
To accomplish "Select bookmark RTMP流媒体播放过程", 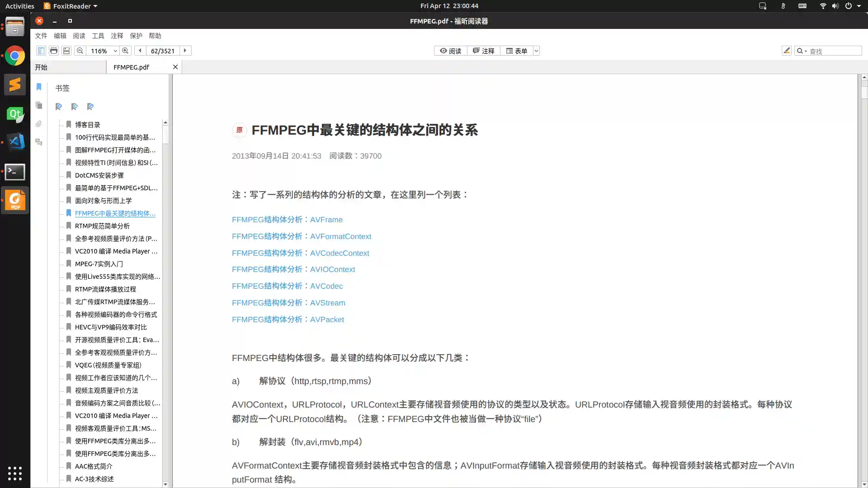I will 105,289.
